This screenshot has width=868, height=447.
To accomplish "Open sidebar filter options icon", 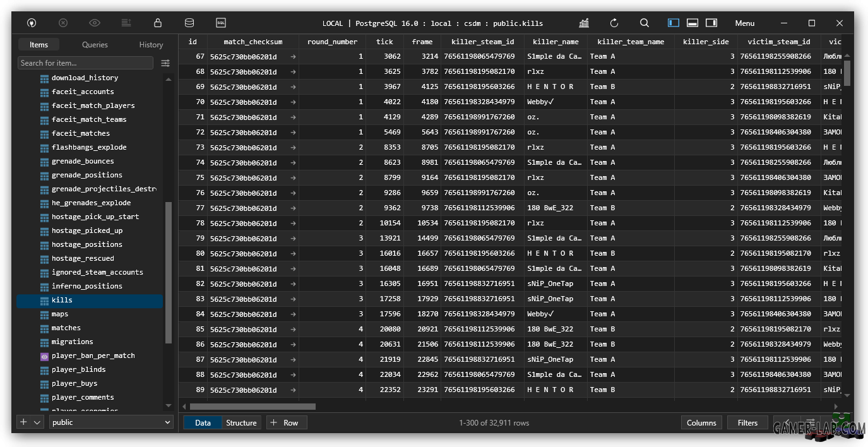I will click(165, 63).
